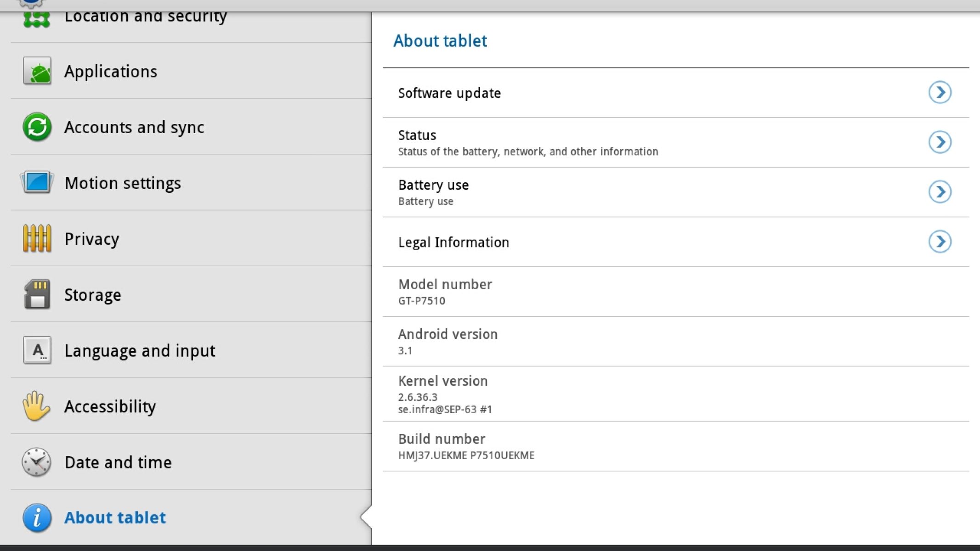Tap the Privacy fence icon
This screenshot has height=551, width=980.
click(x=37, y=238)
